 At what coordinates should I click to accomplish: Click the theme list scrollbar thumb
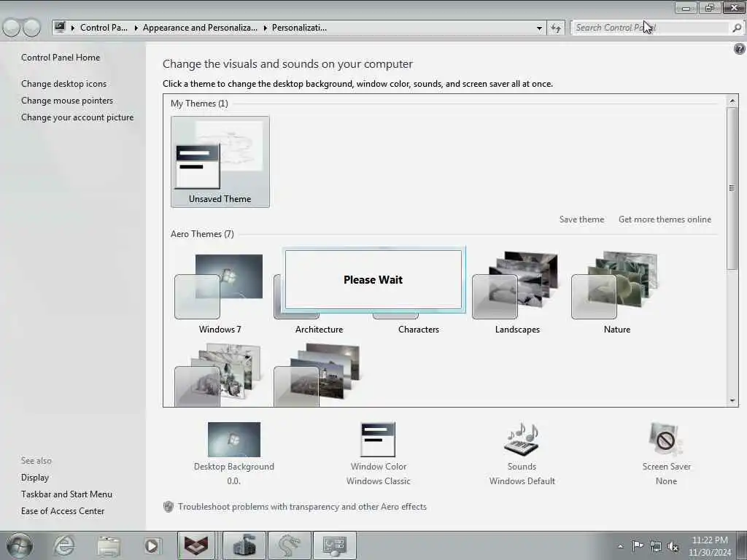[732, 189]
